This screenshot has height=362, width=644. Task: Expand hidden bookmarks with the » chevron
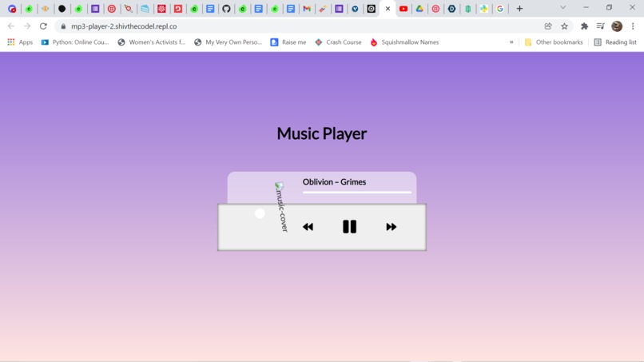[x=511, y=42]
